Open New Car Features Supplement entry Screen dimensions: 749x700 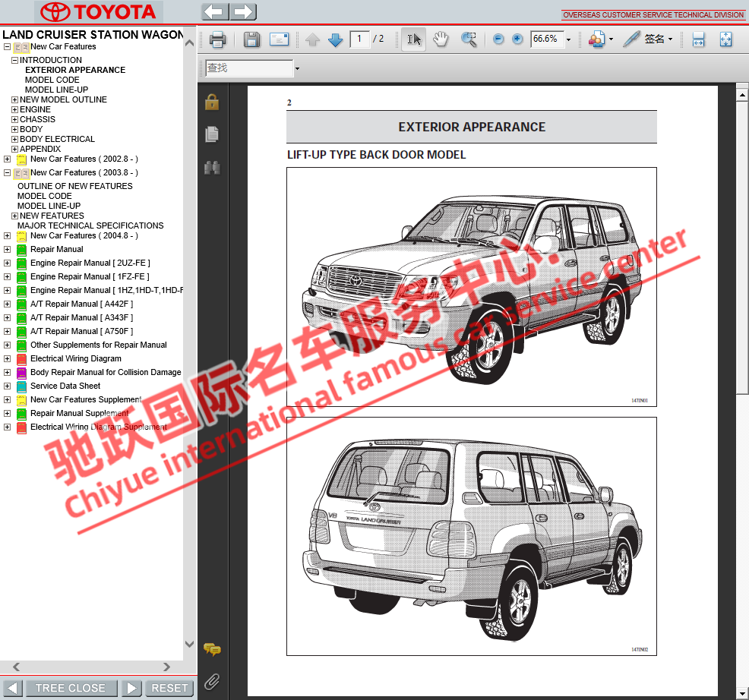point(86,399)
